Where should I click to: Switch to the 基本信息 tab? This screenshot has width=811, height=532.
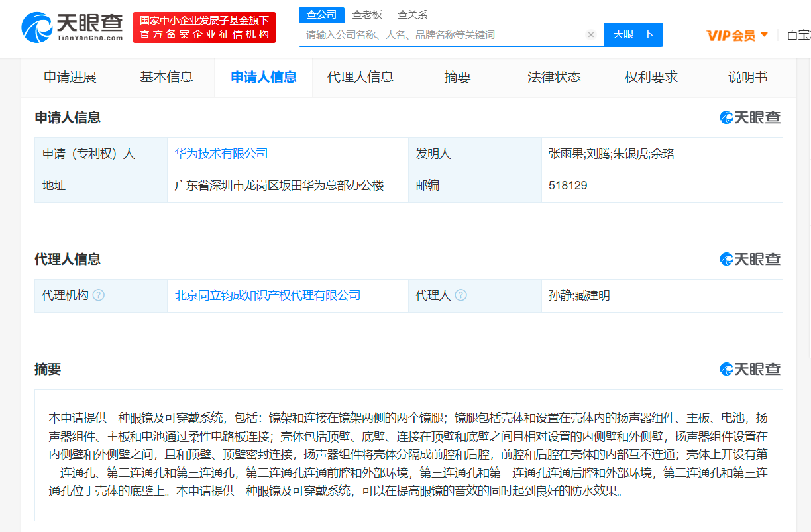[x=166, y=78]
